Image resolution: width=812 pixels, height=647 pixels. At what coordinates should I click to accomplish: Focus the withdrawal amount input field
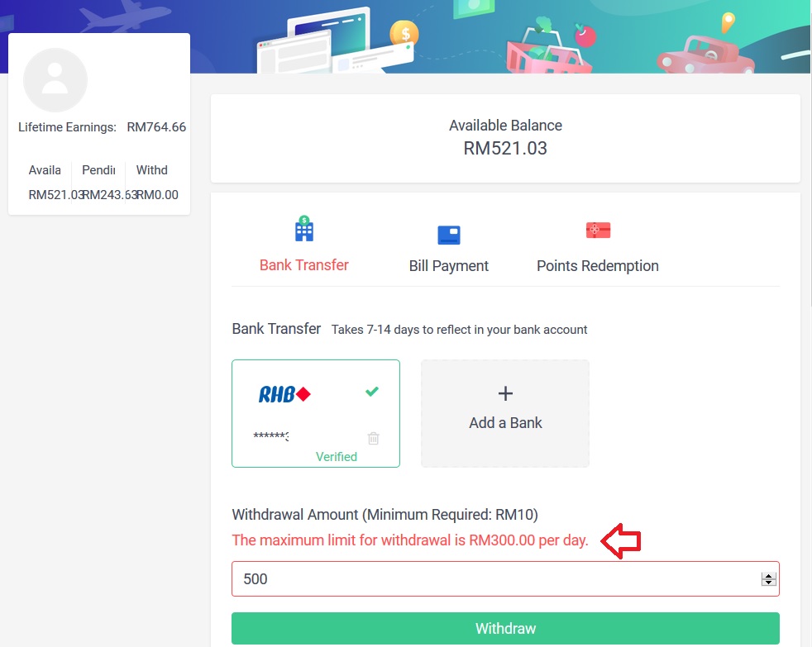point(496,579)
